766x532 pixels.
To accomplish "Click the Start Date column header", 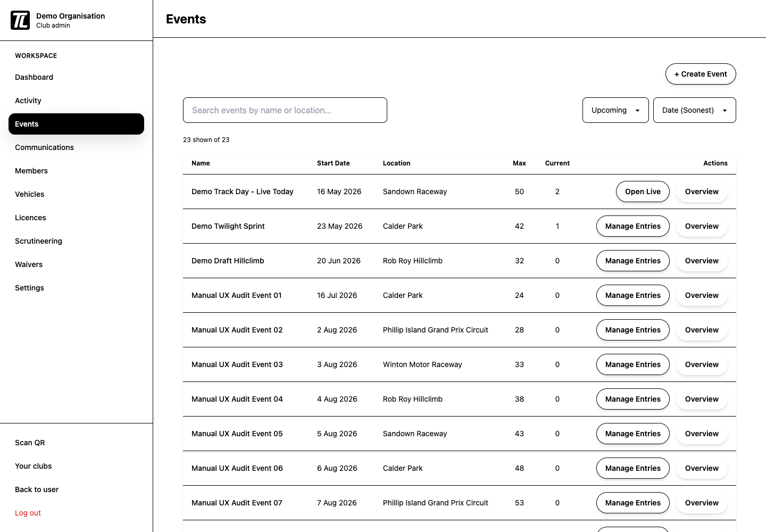I will coord(334,163).
